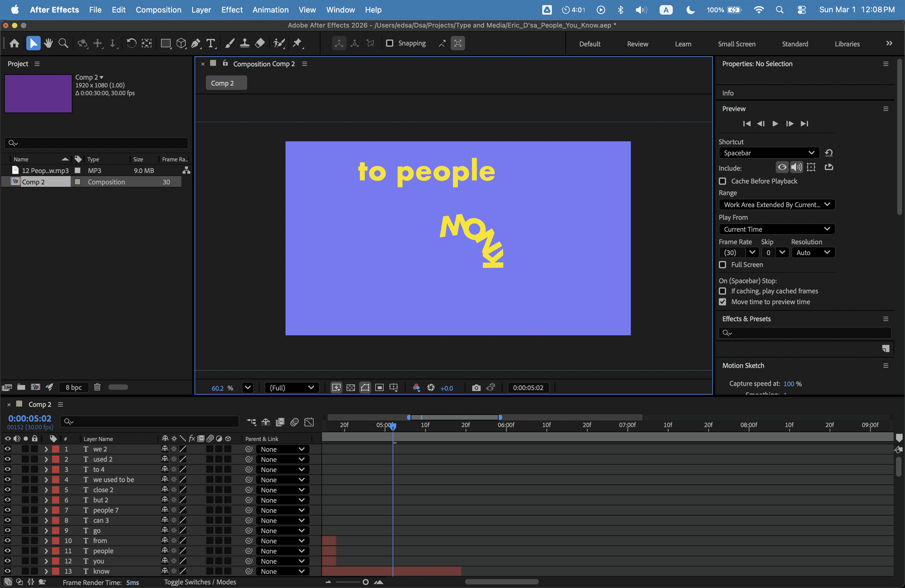Select the Hand tool
This screenshot has width=905, height=588.
48,43
